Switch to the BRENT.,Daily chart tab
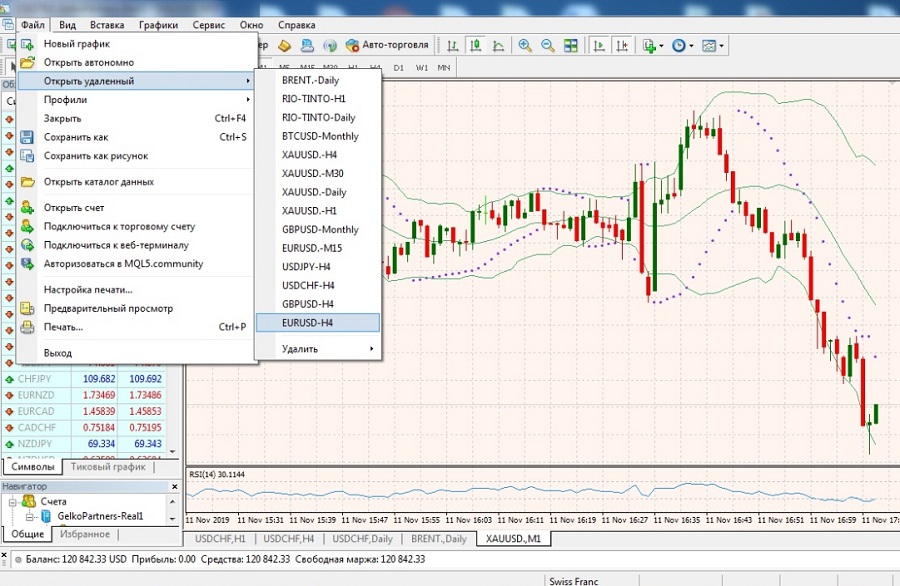The height and width of the screenshot is (586, 900). (439, 539)
